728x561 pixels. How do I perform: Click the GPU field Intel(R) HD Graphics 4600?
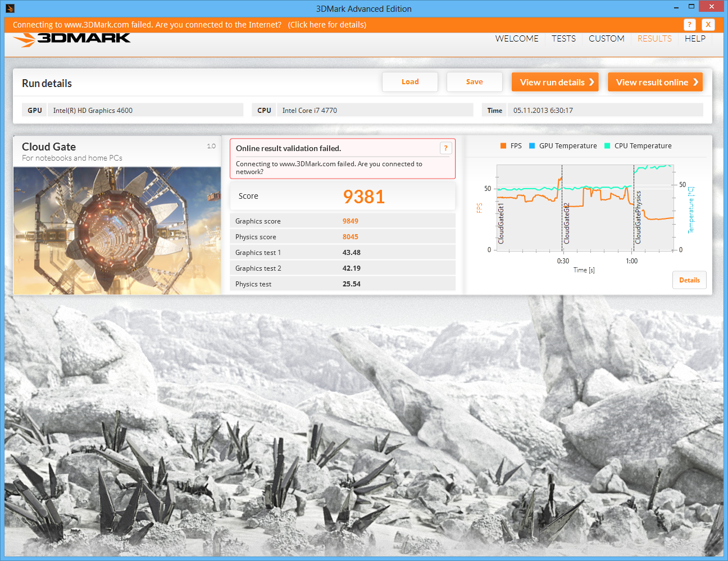point(145,110)
